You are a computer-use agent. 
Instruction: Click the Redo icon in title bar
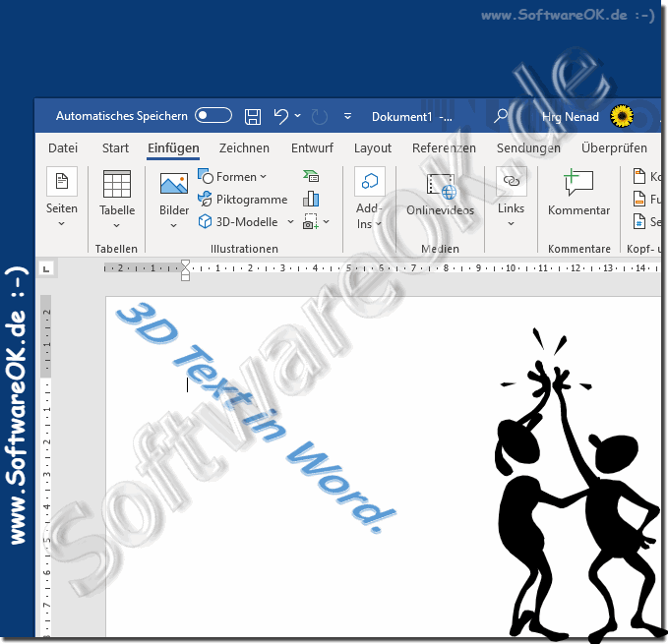[x=319, y=116]
